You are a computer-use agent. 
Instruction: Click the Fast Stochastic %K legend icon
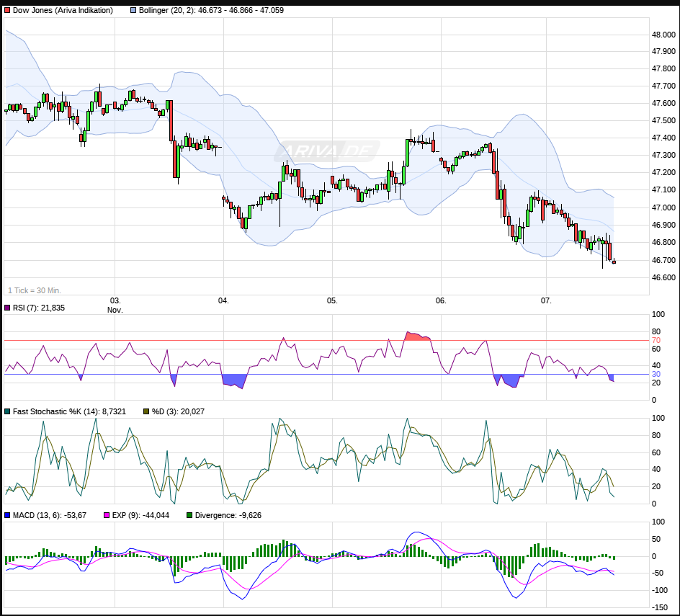click(7, 411)
